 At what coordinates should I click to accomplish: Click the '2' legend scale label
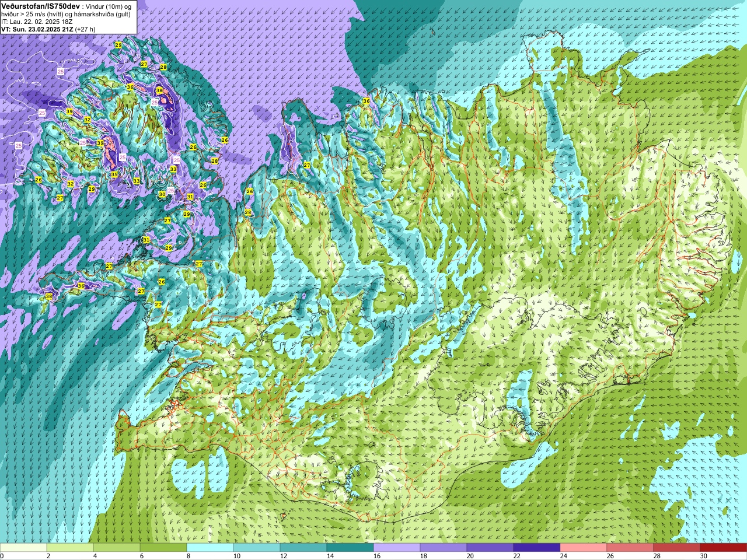48,556
